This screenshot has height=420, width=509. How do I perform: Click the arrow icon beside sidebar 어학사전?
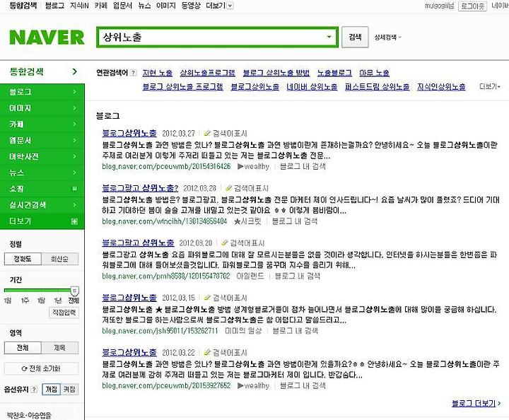coord(75,156)
